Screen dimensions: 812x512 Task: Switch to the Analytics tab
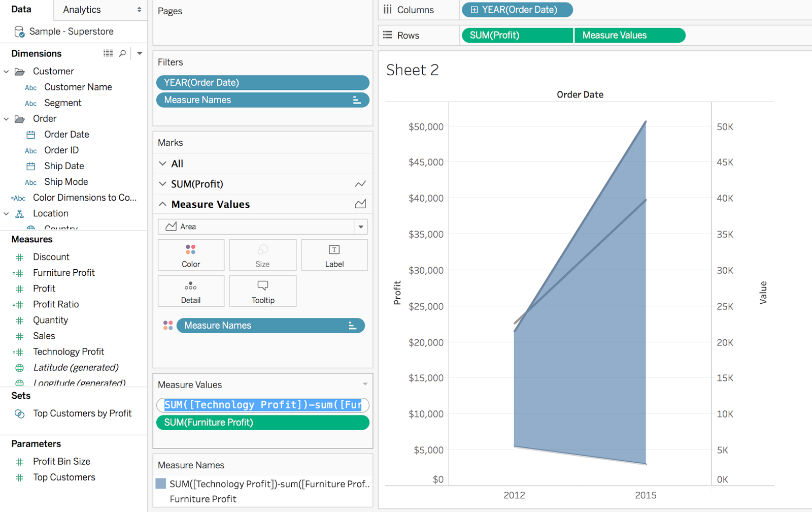click(x=82, y=10)
